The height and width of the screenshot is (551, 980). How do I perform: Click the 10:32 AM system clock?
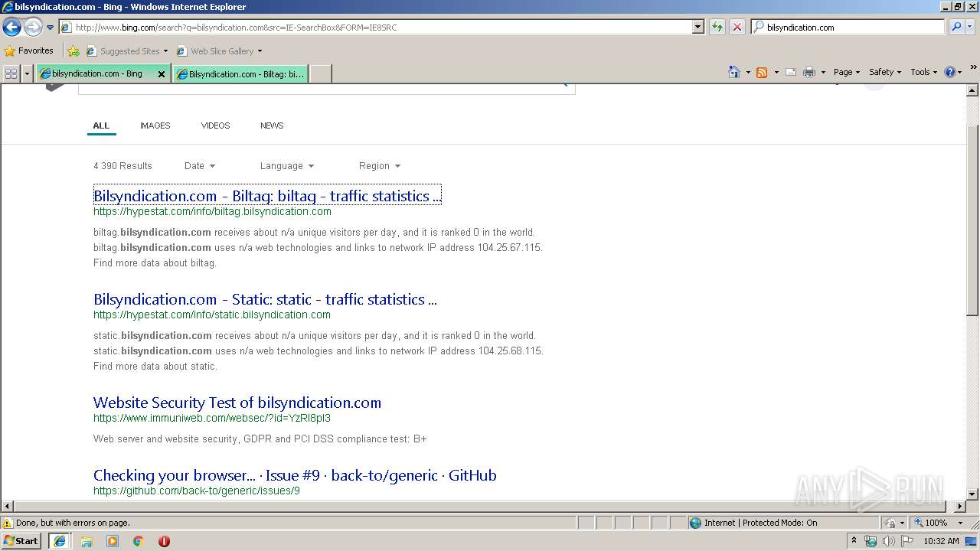tap(941, 541)
